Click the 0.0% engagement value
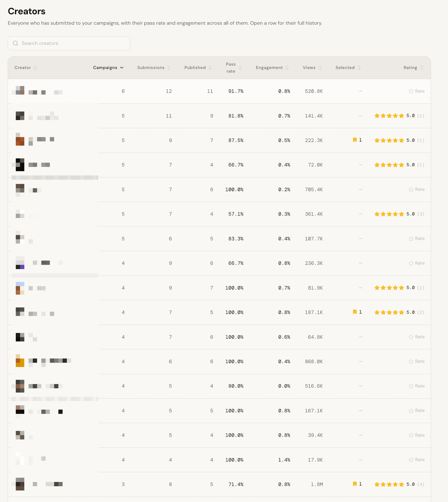 (x=284, y=386)
